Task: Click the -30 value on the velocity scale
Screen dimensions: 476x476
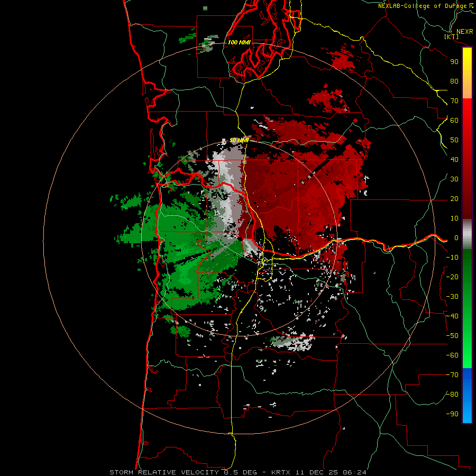Action: tap(452, 297)
